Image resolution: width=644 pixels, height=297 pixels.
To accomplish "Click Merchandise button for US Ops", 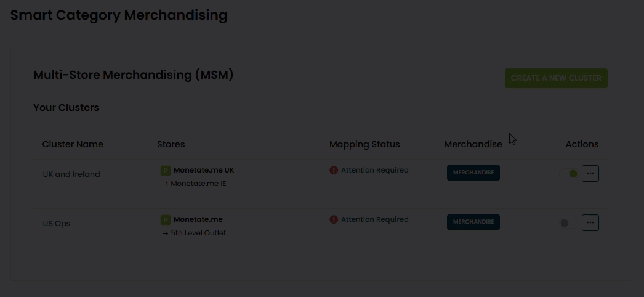I will 473,222.
